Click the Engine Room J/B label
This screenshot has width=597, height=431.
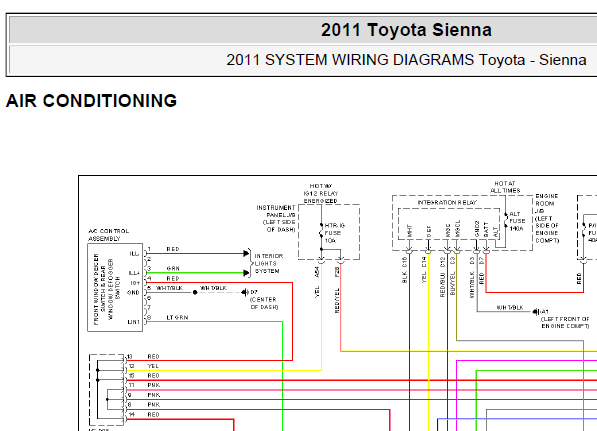click(547, 218)
